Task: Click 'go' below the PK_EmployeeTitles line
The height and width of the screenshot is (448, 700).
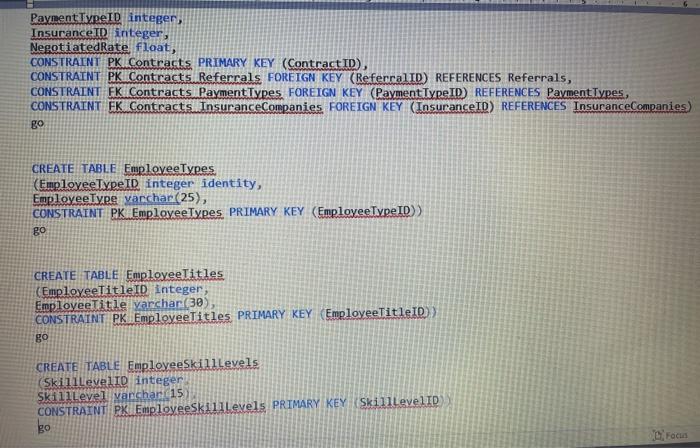Action: 42,336
